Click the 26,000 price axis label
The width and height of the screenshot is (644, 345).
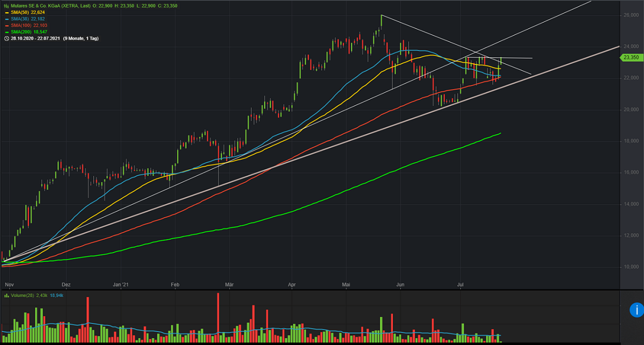click(630, 15)
